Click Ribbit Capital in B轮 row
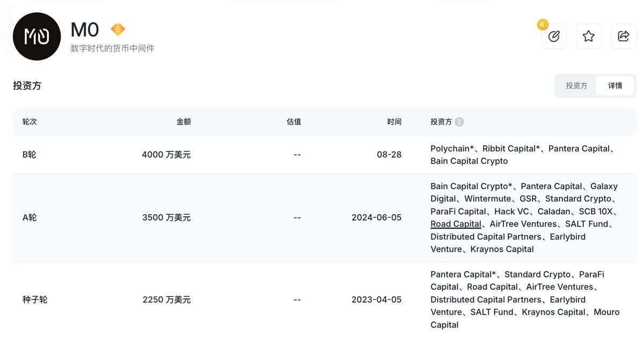Viewport: 644px width, 351px height. pos(510,149)
